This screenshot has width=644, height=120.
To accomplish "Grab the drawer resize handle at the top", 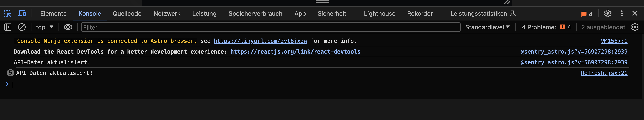I will (322, 2).
